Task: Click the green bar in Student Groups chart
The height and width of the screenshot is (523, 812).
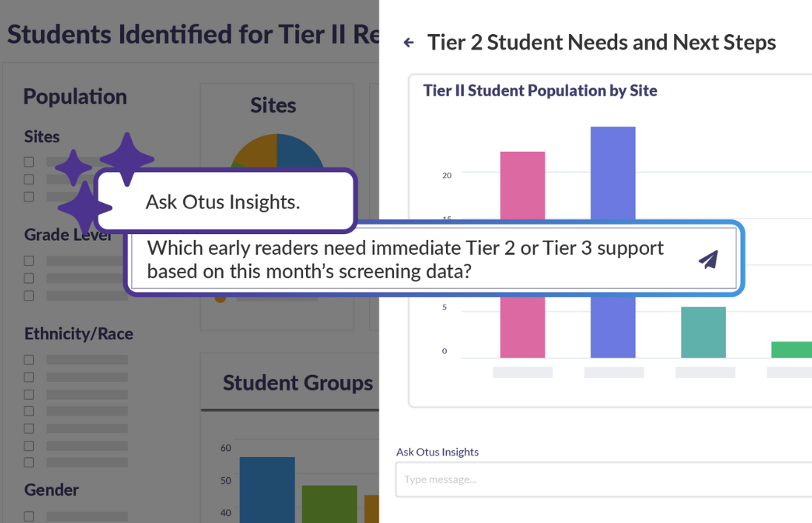Action: click(329, 504)
